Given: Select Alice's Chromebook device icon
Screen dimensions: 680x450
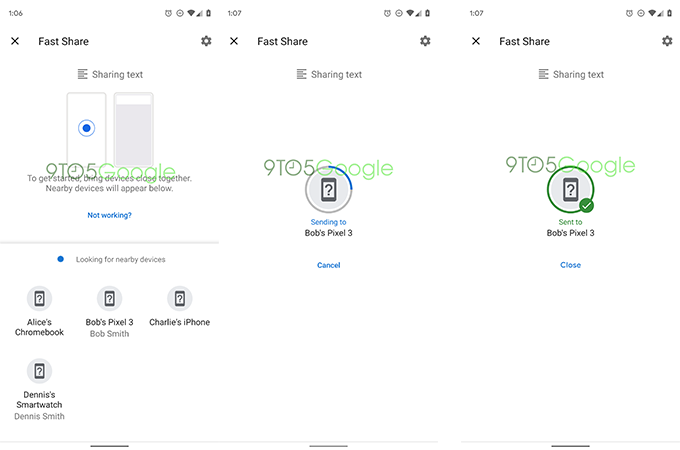Looking at the screenshot, I should tap(39, 299).
